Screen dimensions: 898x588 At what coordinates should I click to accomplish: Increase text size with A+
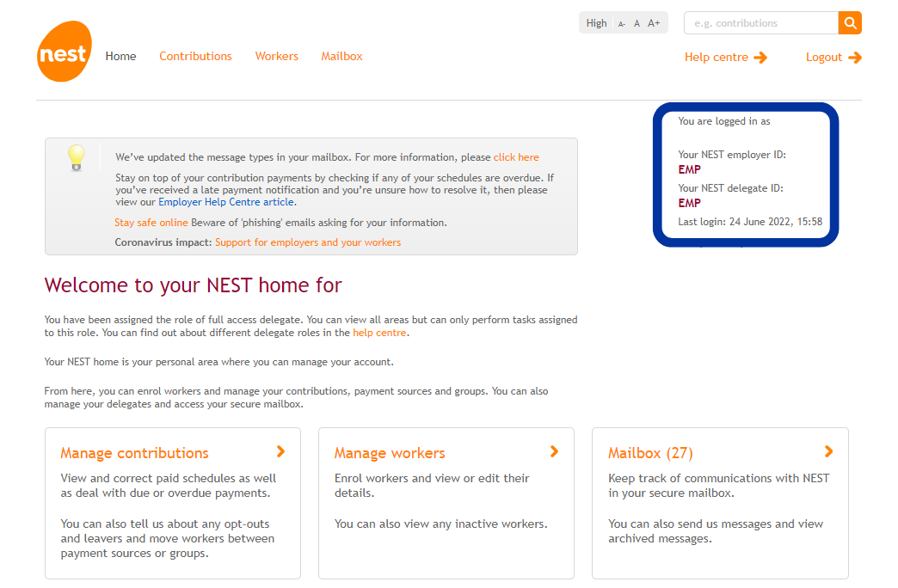(x=654, y=23)
